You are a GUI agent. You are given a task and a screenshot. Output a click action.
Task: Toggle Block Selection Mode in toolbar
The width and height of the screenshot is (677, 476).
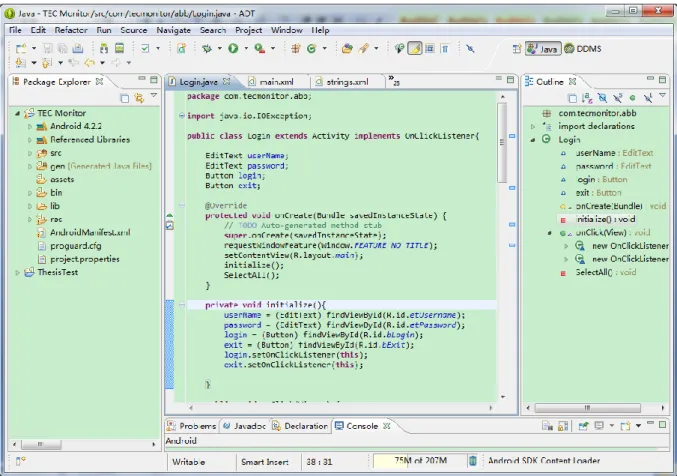click(x=430, y=48)
